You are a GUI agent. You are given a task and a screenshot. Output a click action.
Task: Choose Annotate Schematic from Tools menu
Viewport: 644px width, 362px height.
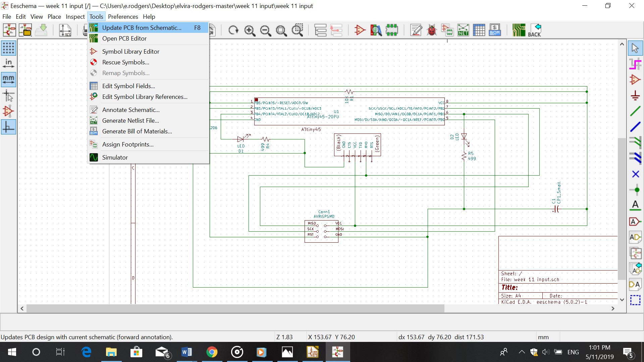[x=131, y=110]
